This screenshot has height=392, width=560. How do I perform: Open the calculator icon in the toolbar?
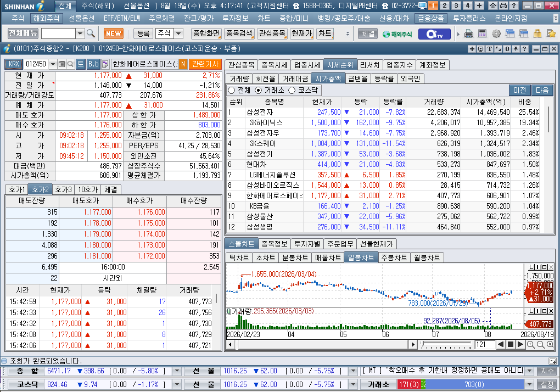(482, 34)
